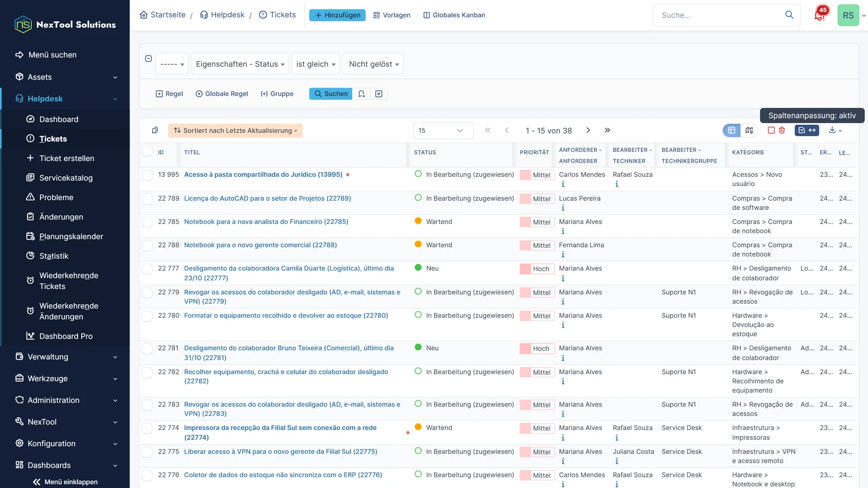The image size is (868, 488).
Task: Click the red trash delete icon
Action: click(782, 130)
